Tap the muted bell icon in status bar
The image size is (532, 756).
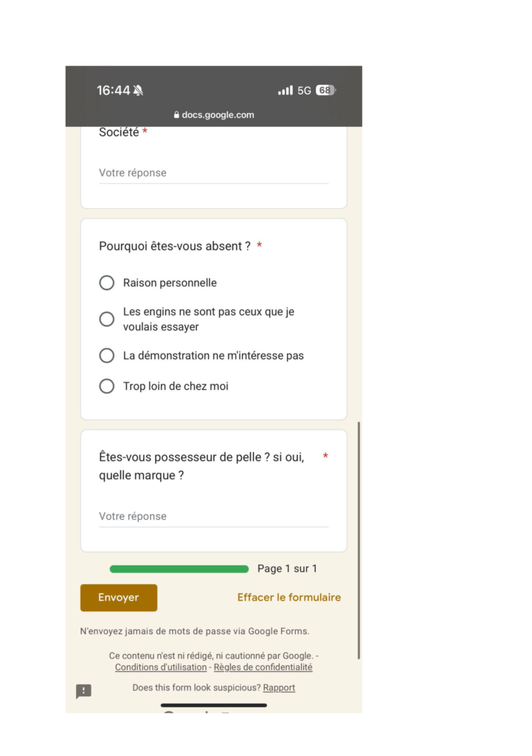138,90
